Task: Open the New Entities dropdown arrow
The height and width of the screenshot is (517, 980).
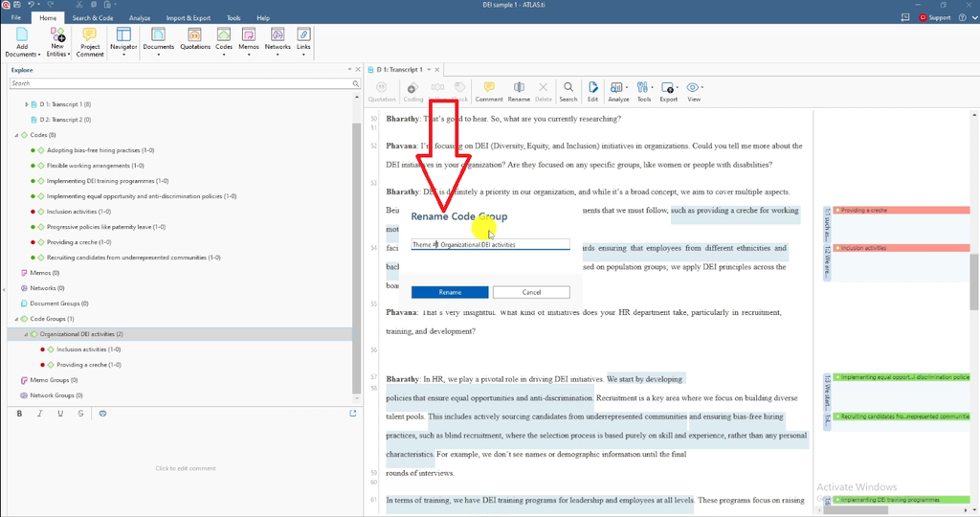Action: pyautogui.click(x=69, y=55)
